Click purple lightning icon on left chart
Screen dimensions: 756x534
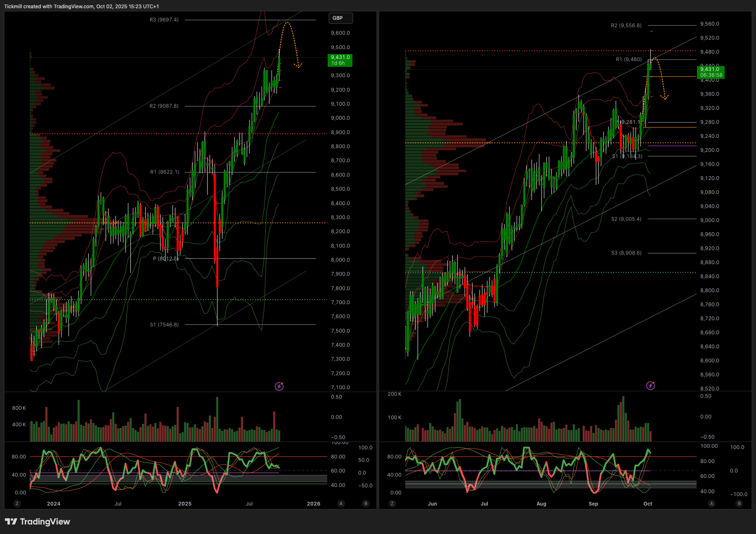279,386
